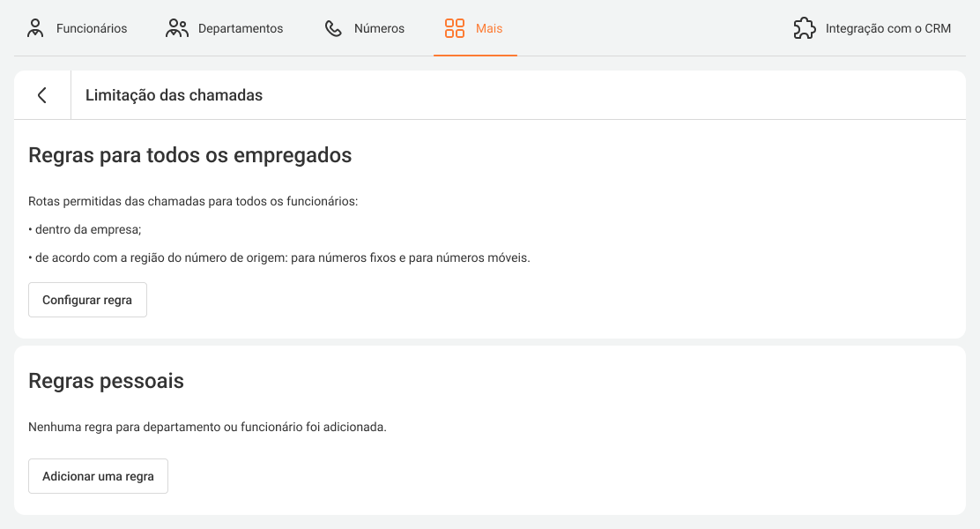Open the Funcionários tab label
The image size is (980, 529).
[x=92, y=28]
